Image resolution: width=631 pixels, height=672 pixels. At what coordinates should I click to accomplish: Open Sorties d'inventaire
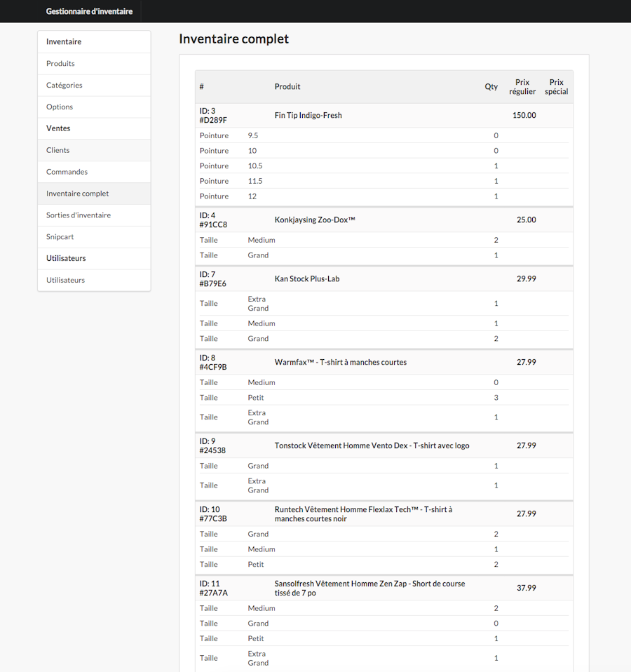94,215
